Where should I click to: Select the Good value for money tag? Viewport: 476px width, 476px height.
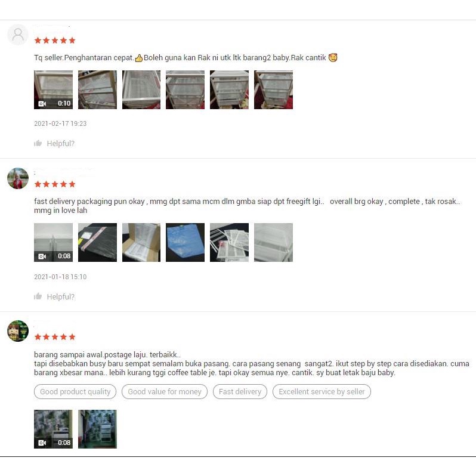point(165,392)
